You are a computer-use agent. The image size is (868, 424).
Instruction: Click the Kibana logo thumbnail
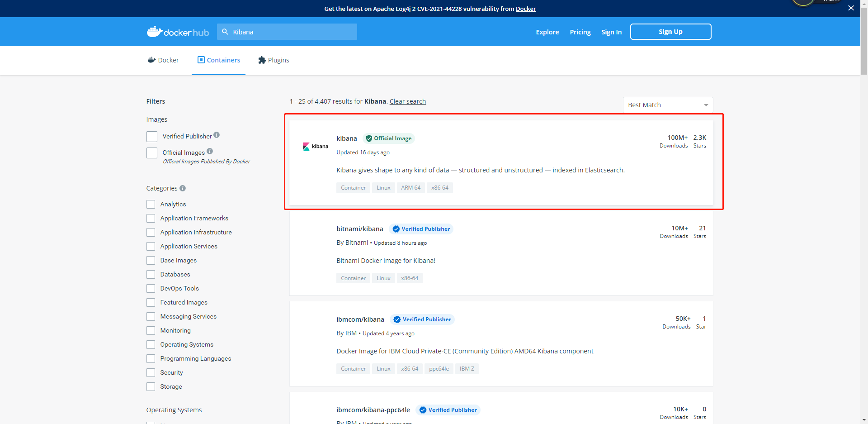click(315, 146)
